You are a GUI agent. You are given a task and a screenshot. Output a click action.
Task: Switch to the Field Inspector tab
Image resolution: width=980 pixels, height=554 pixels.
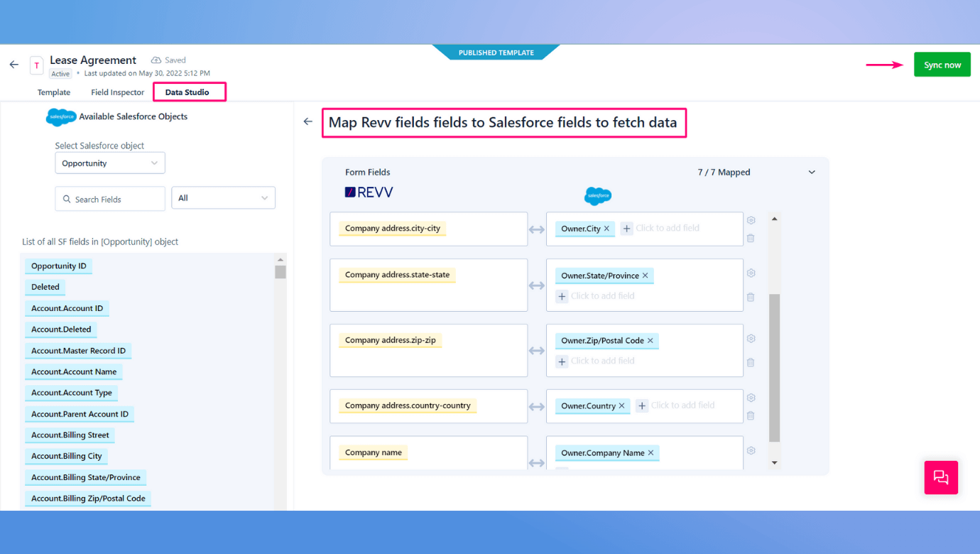[118, 92]
